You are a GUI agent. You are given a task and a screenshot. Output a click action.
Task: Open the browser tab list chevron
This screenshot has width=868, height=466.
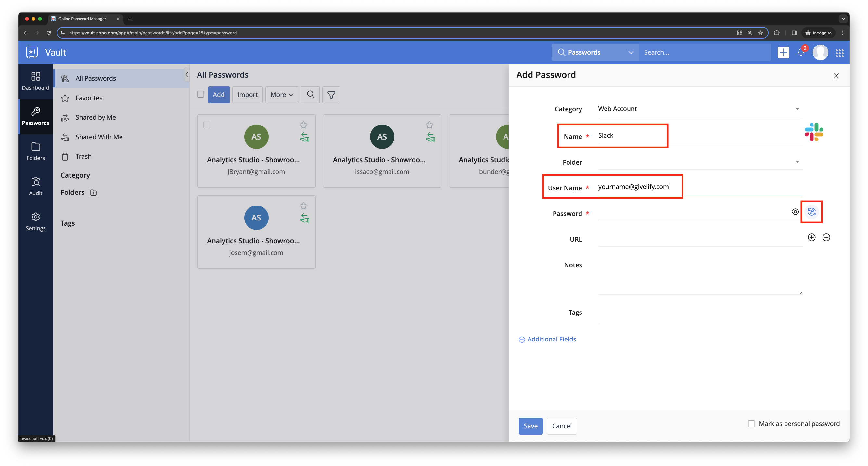click(x=843, y=19)
